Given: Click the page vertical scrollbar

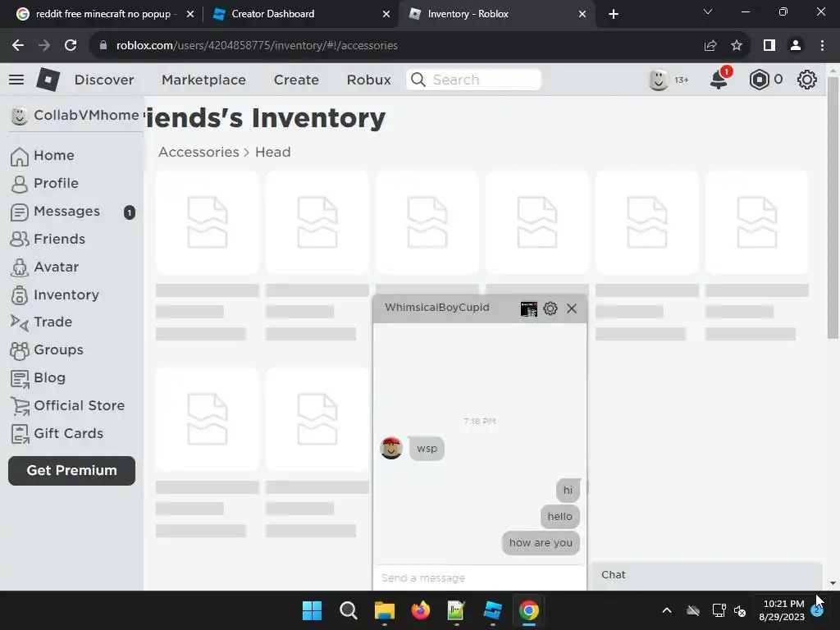Looking at the screenshot, I should point(832,208).
